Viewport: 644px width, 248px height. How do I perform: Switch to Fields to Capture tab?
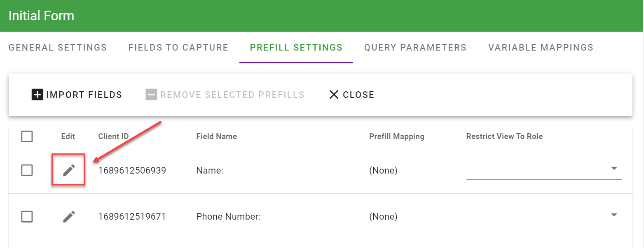click(x=178, y=47)
